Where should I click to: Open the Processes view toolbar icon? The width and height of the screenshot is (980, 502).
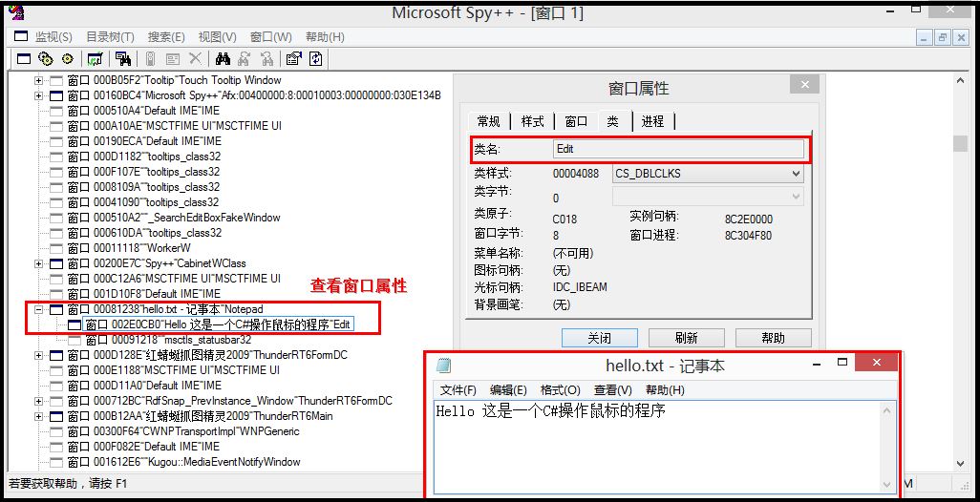pos(45,59)
